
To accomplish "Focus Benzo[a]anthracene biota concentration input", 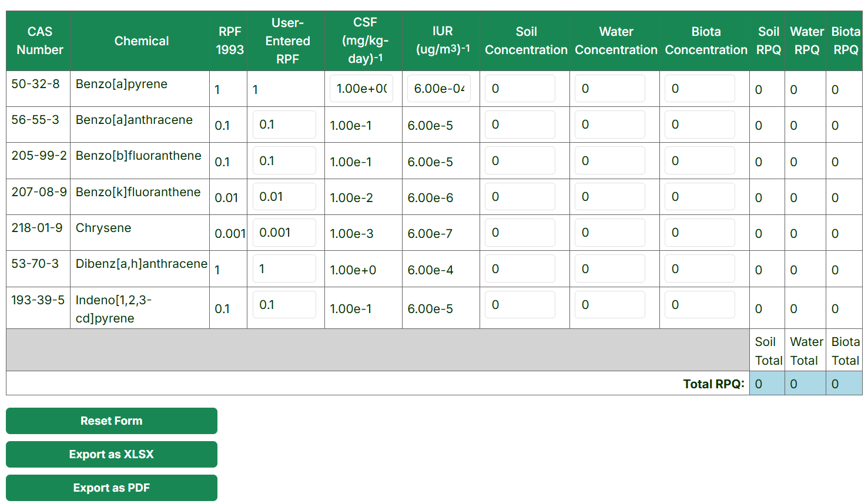I will (699, 125).
